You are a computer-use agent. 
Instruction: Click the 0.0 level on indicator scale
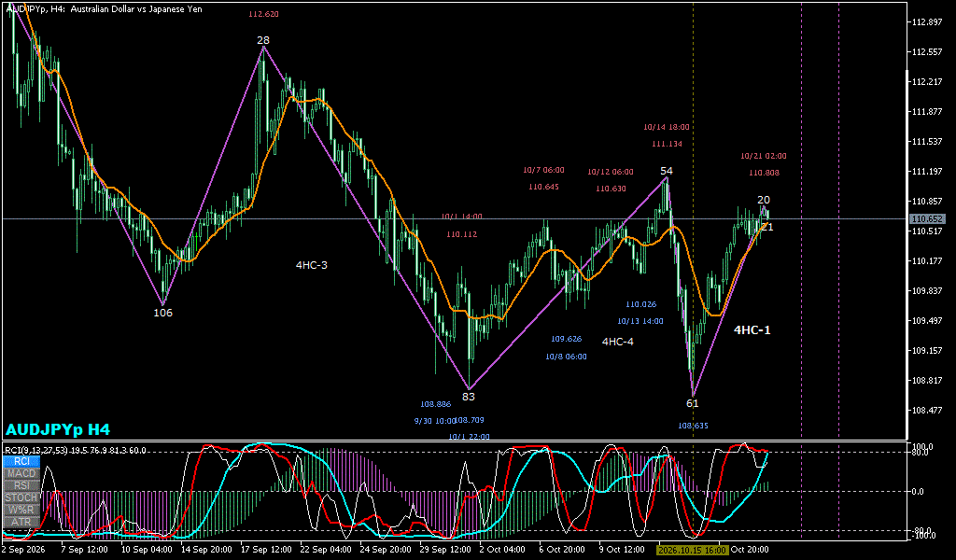pyautogui.click(x=917, y=491)
